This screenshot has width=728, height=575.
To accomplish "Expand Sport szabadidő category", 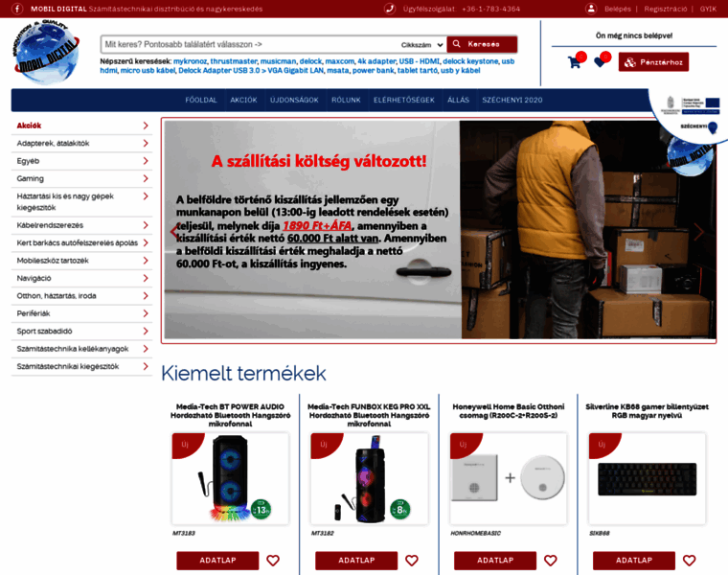I will [146, 332].
